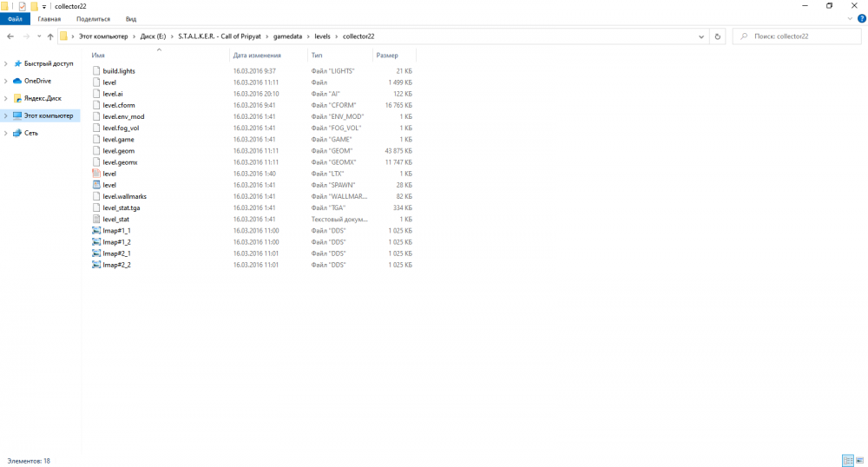Screen dimensions: 868x467
Task: Navigate to S.T.A.L.K.E.R. - Call of Pripyat breadcrumb
Action: [220, 36]
